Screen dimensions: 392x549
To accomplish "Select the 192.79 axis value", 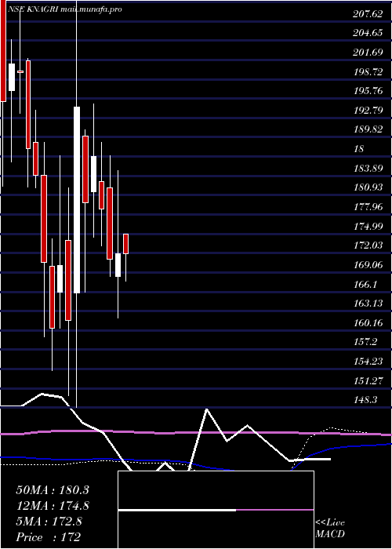I will [x=368, y=111].
